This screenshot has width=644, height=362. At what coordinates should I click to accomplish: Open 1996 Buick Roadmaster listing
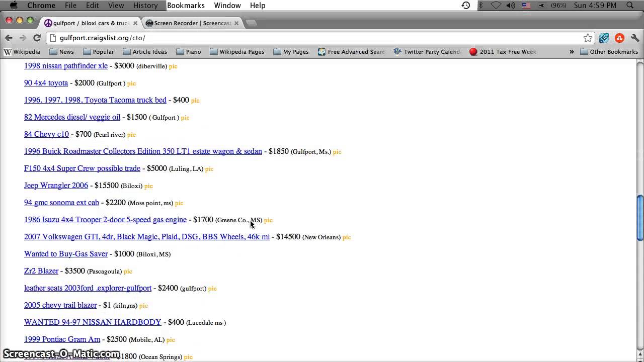click(x=143, y=151)
